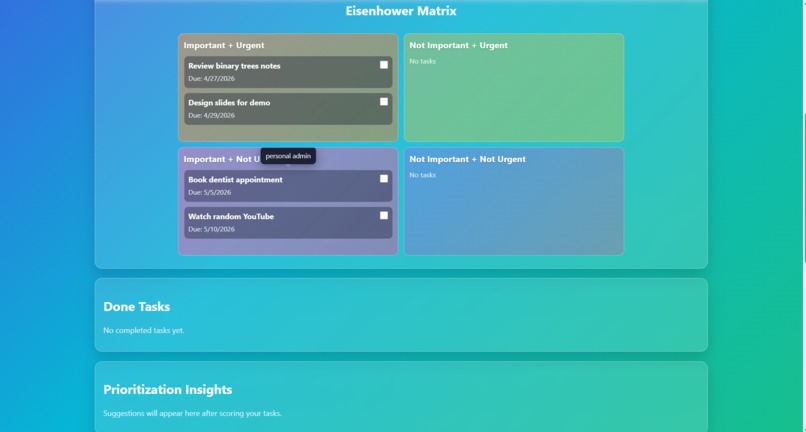Screen dimensions: 806x432
Task: Click the Due: 4/27/2026 date
Action: coord(211,79)
